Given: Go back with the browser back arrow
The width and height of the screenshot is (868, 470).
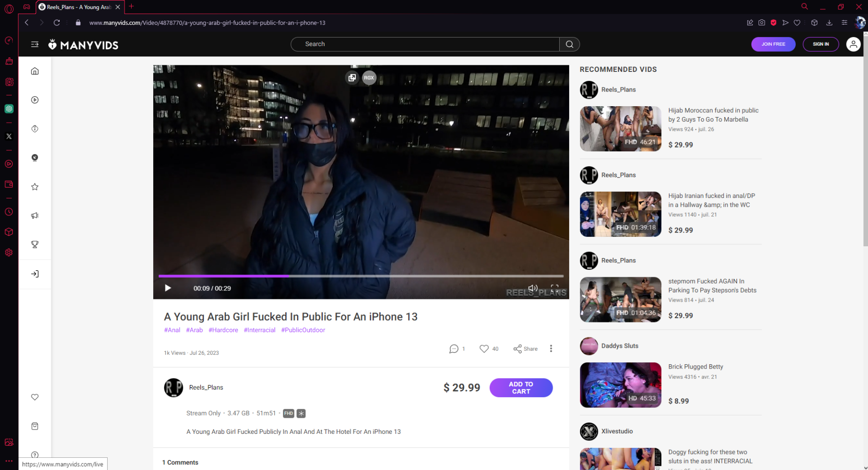Looking at the screenshot, I should (x=27, y=23).
